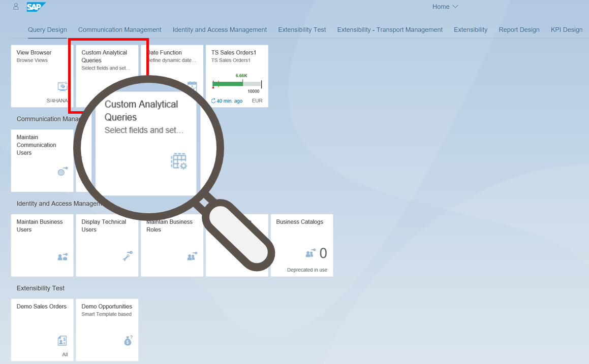Switch to the Report Design tab

pos(519,29)
